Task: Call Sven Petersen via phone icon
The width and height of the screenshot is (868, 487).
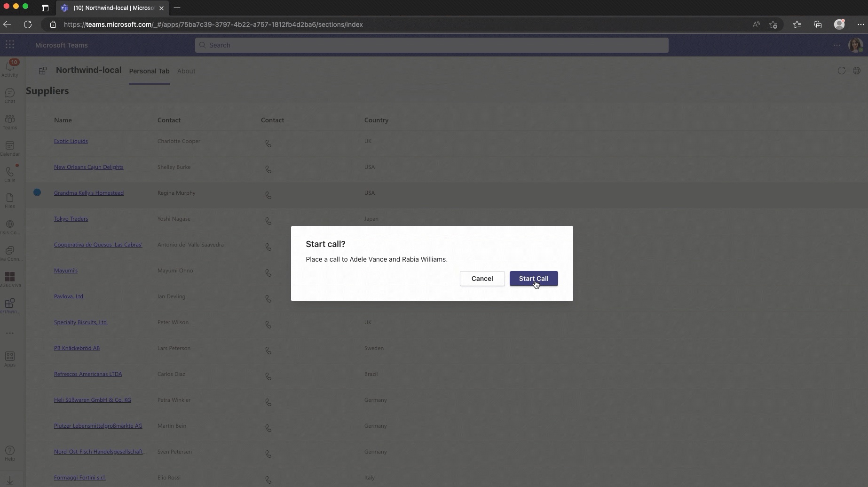Action: point(268,454)
